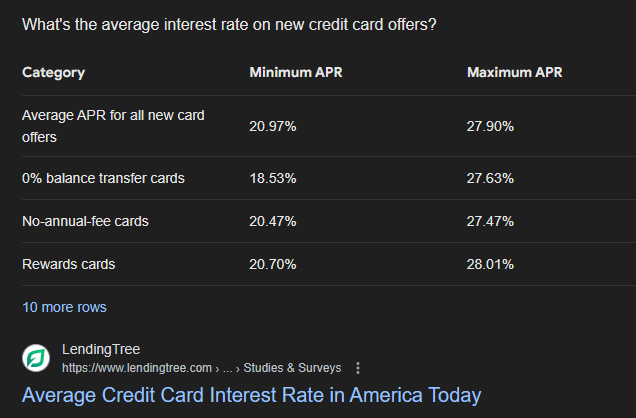The width and height of the screenshot is (636, 418).
Task: Click the LendingTree leaf logo icon
Action: pos(36,358)
